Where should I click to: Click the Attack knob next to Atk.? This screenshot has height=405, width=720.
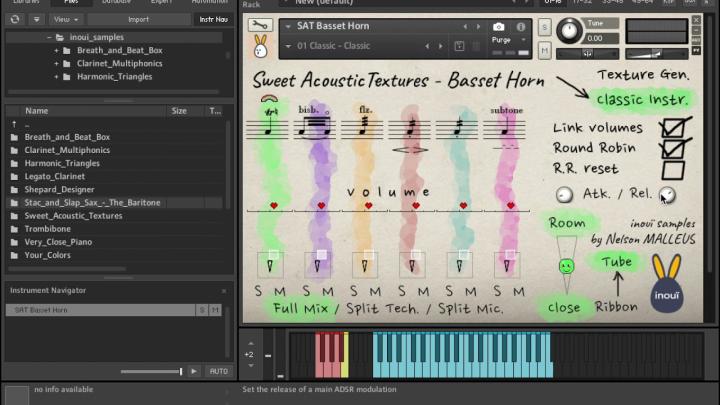click(x=564, y=195)
